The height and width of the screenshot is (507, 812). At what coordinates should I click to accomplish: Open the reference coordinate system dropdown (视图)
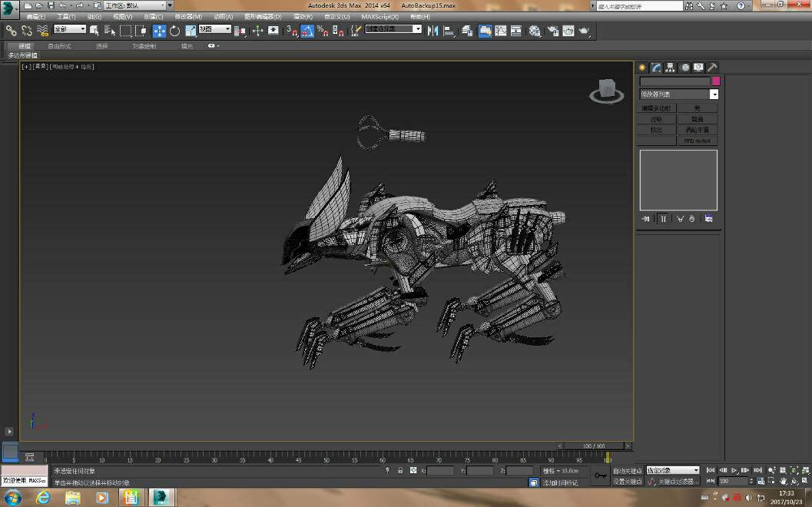pyautogui.click(x=214, y=29)
